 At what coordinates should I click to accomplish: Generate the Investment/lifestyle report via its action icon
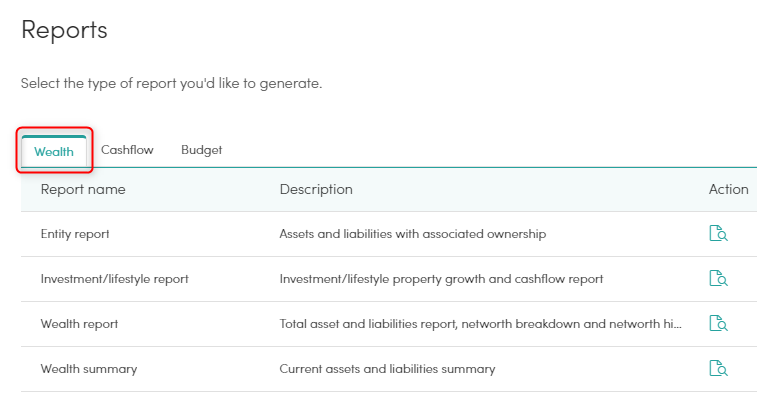point(718,278)
